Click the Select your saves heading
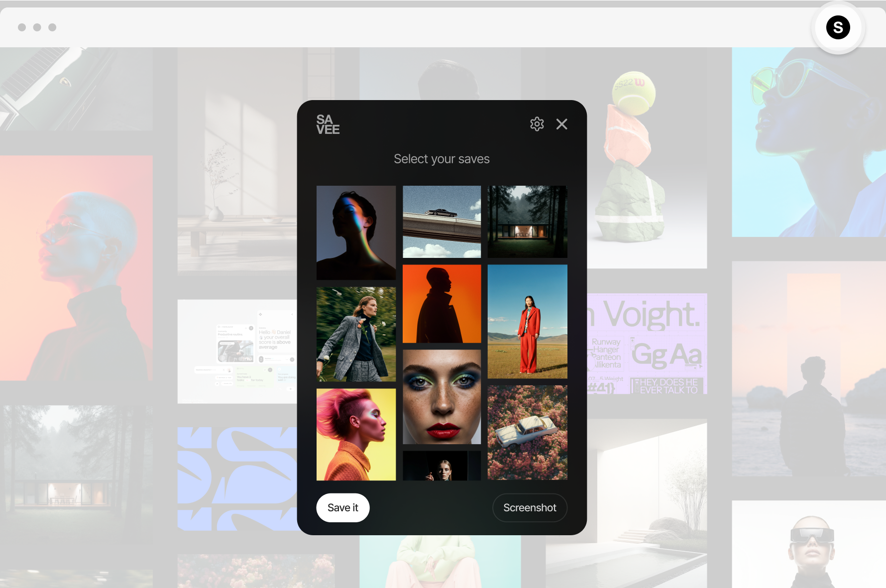The width and height of the screenshot is (886, 588). [442, 159]
